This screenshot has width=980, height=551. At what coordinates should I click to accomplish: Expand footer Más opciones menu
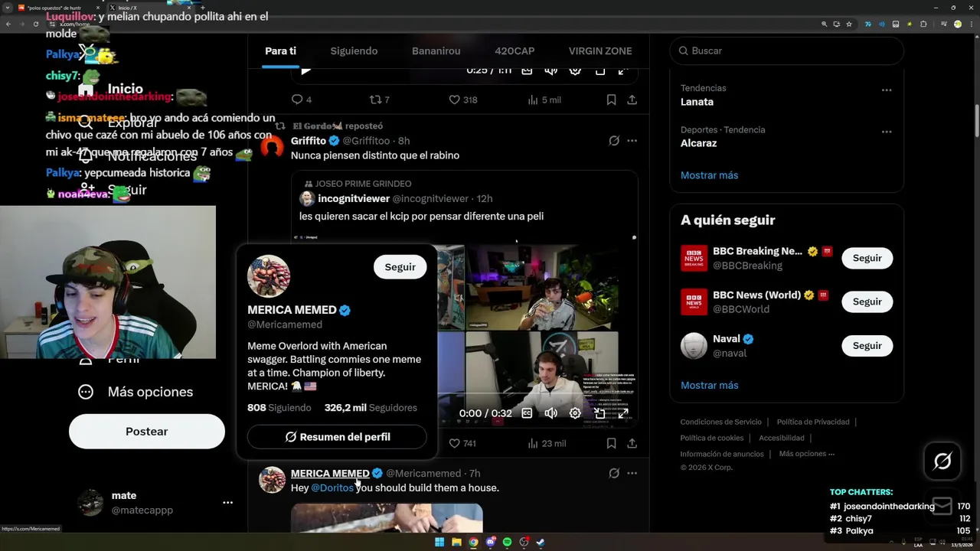(x=807, y=454)
